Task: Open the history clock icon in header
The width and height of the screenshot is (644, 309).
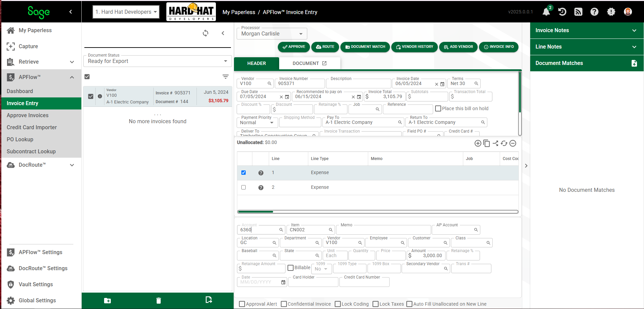Action: coord(562,12)
